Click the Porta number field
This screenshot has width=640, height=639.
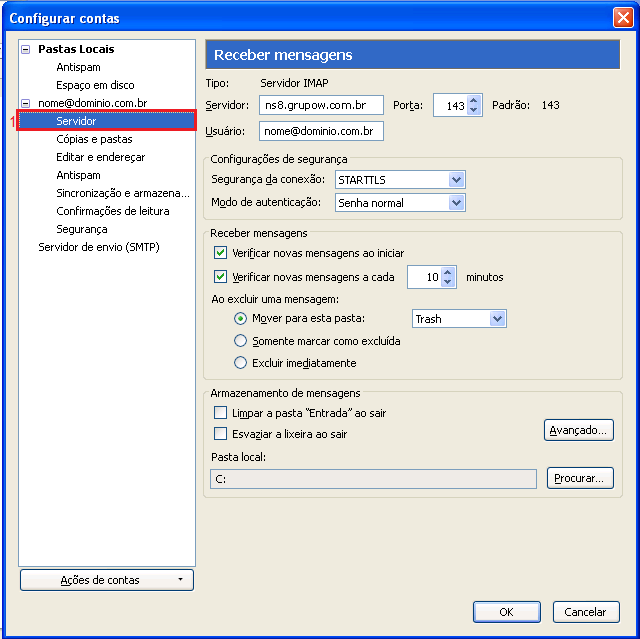click(x=450, y=105)
